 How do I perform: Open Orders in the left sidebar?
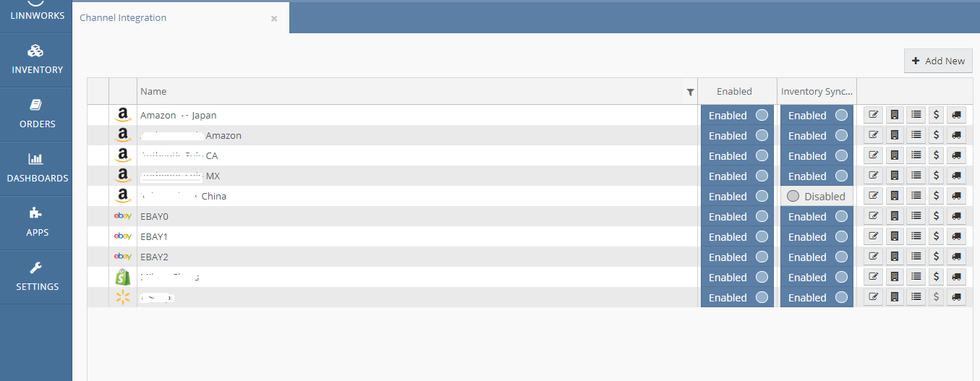pyautogui.click(x=36, y=114)
